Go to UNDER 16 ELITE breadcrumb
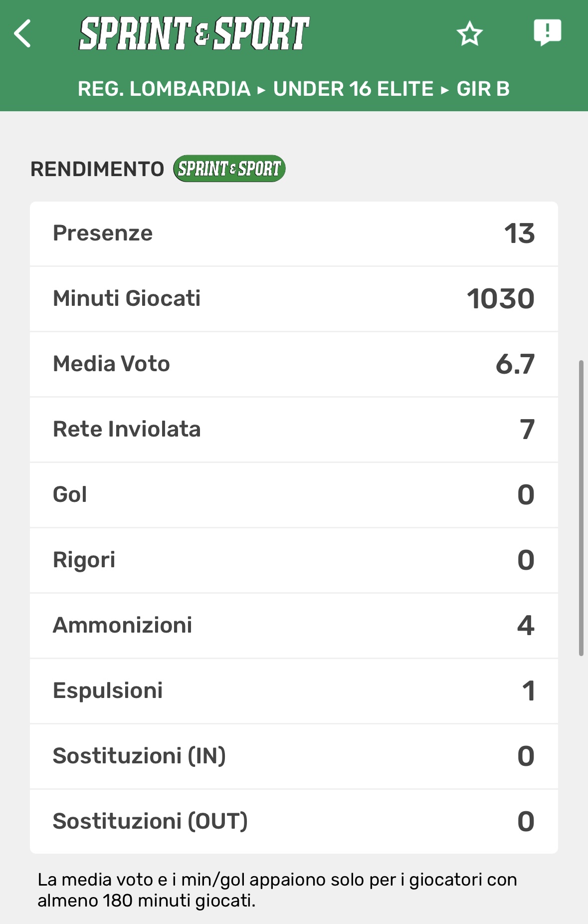This screenshot has width=588, height=924. [x=353, y=89]
